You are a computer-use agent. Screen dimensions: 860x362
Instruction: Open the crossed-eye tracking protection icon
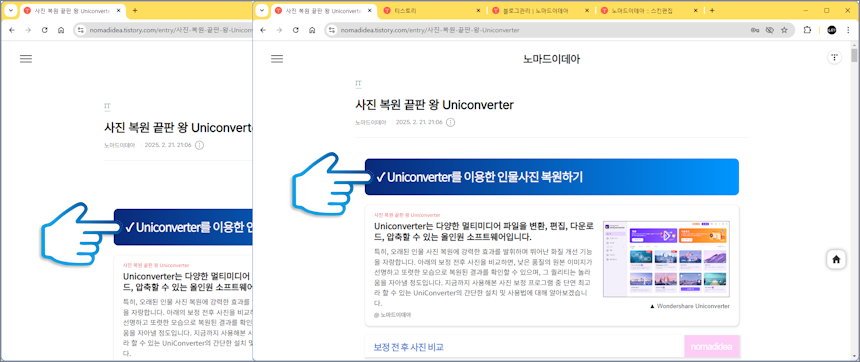(770, 30)
